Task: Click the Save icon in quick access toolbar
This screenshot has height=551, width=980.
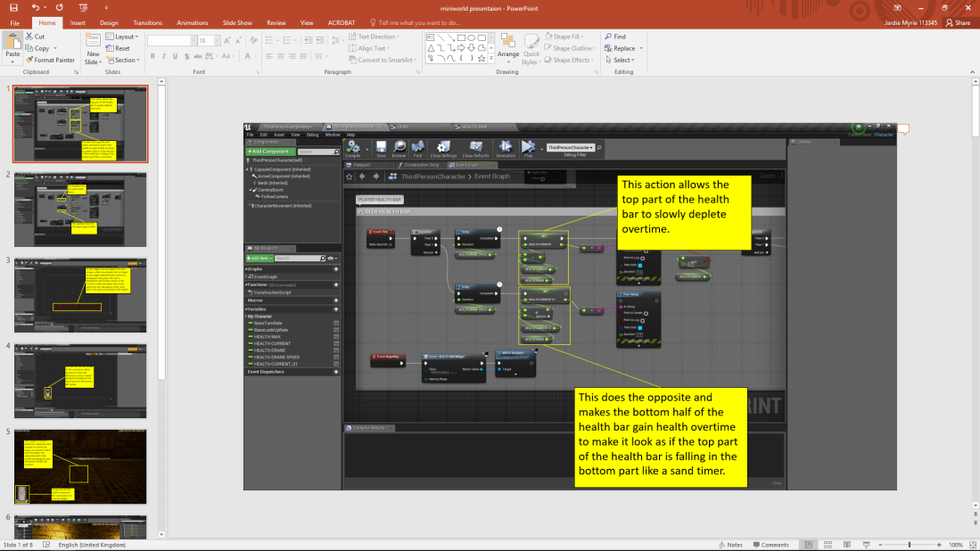Action: coord(12,6)
